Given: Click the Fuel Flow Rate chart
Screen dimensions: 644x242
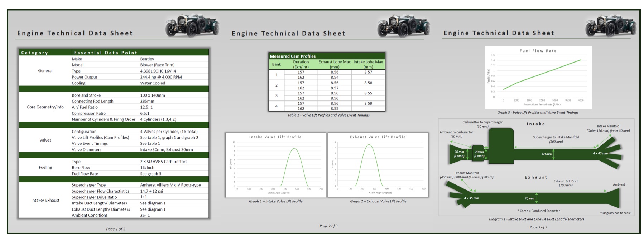Looking at the screenshot, I should (538, 77).
